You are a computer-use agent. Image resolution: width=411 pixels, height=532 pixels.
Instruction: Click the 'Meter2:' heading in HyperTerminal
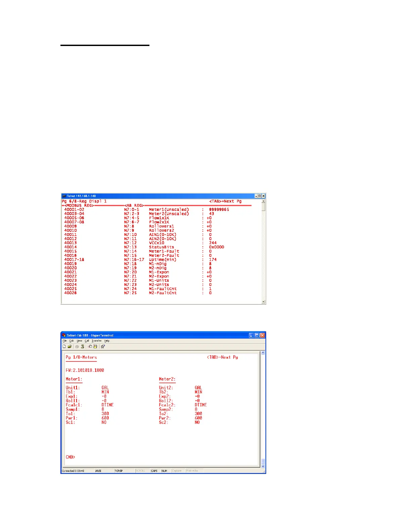[x=167, y=379]
